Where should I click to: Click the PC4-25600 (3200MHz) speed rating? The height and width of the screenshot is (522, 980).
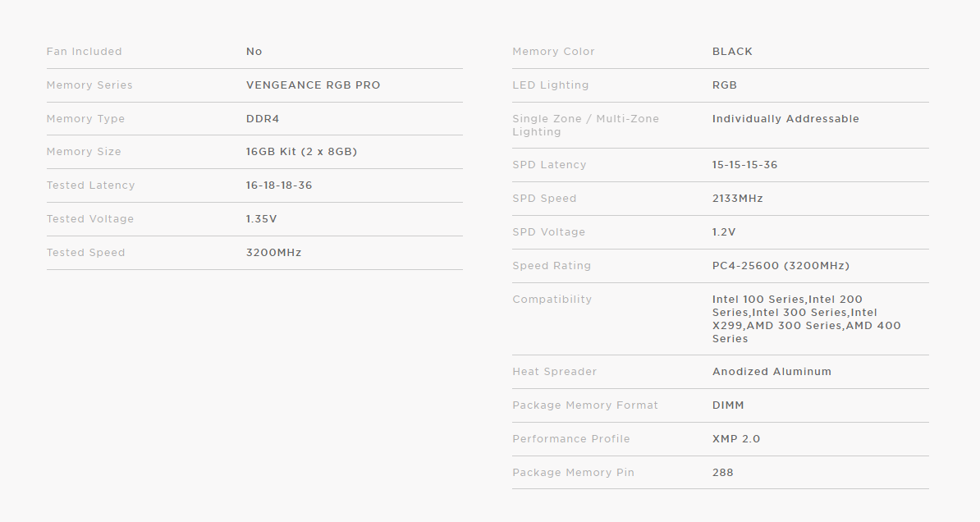[781, 266]
